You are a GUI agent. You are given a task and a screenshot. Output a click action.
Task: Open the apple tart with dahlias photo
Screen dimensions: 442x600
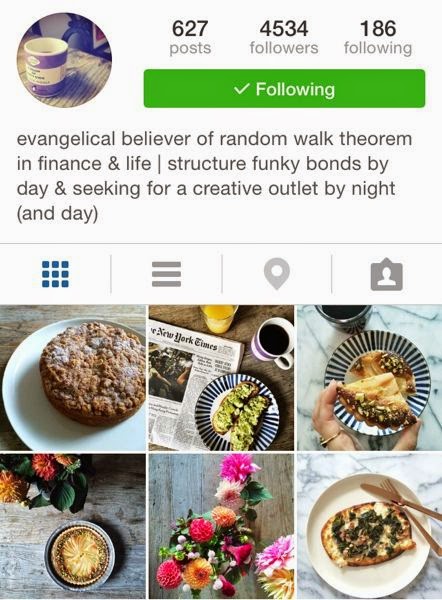tap(73, 527)
